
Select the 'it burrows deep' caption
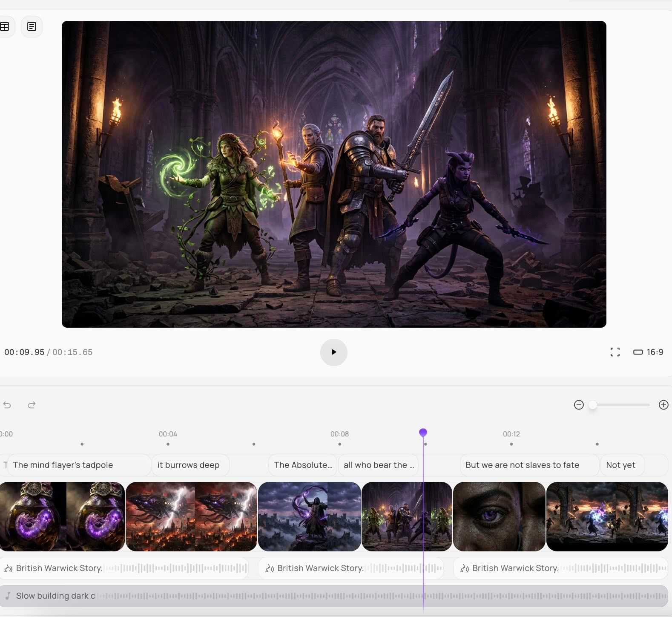190,465
